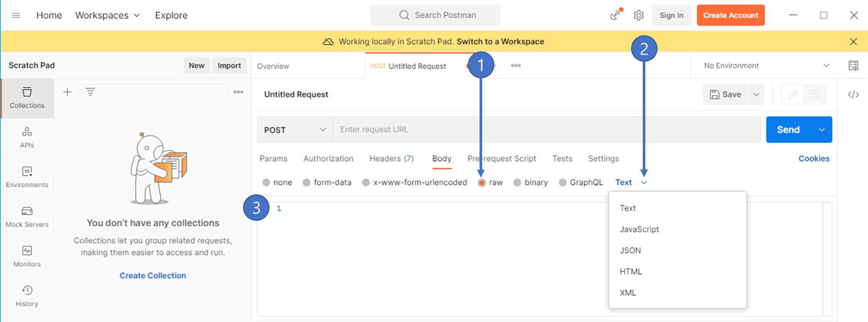Go to Explore
Screen dimensions: 868x322
pos(171,15)
